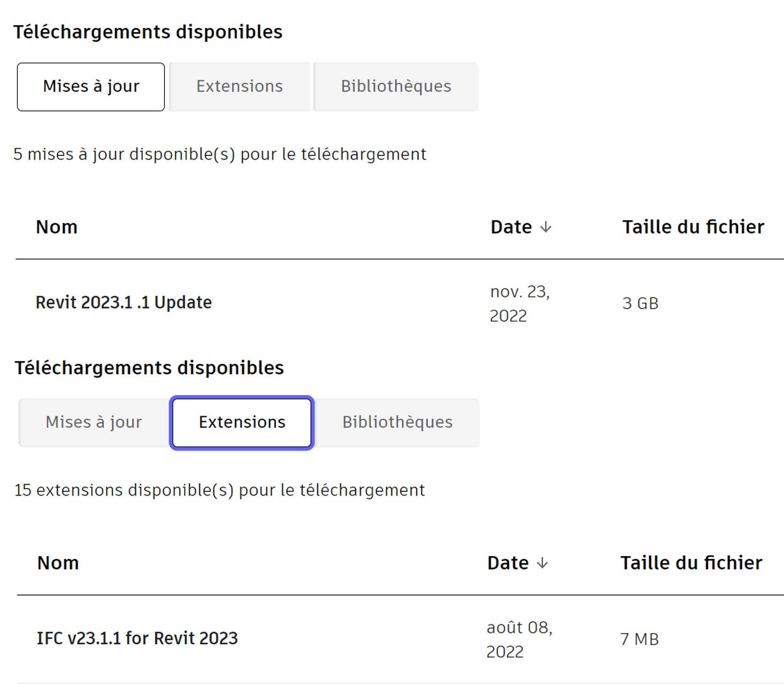
Task: Click the 3 GB file size cell
Action: pyautogui.click(x=640, y=303)
